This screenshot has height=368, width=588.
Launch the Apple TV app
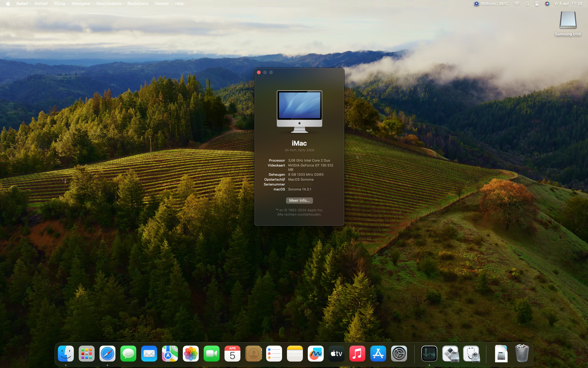337,354
